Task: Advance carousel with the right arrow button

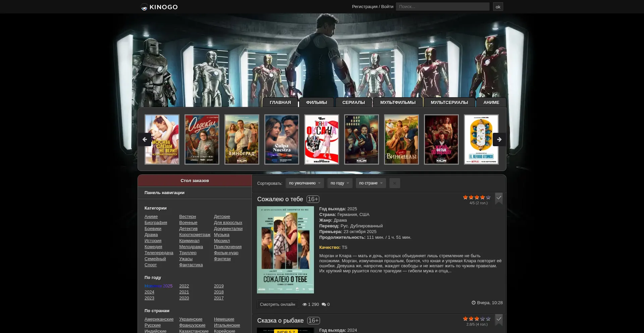Action: (499, 140)
